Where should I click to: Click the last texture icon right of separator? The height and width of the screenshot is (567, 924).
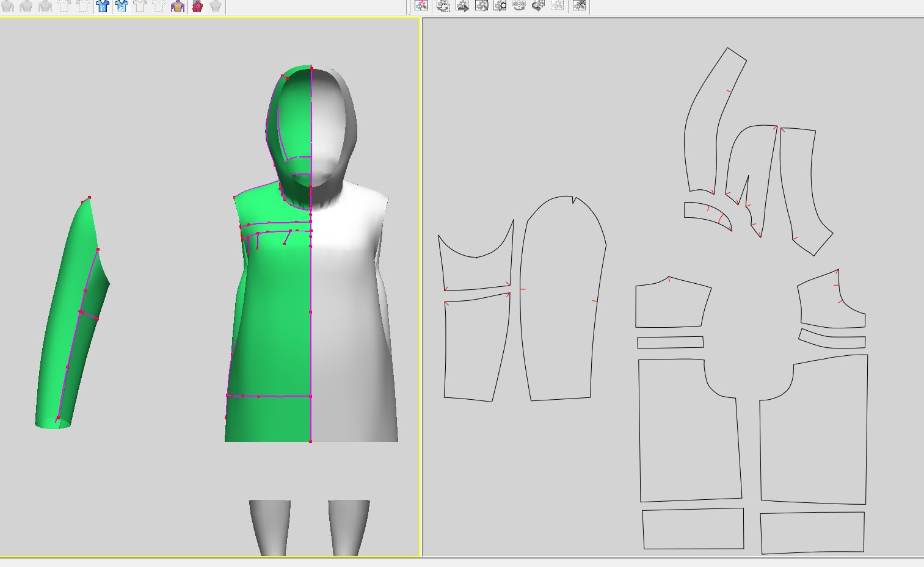580,5
